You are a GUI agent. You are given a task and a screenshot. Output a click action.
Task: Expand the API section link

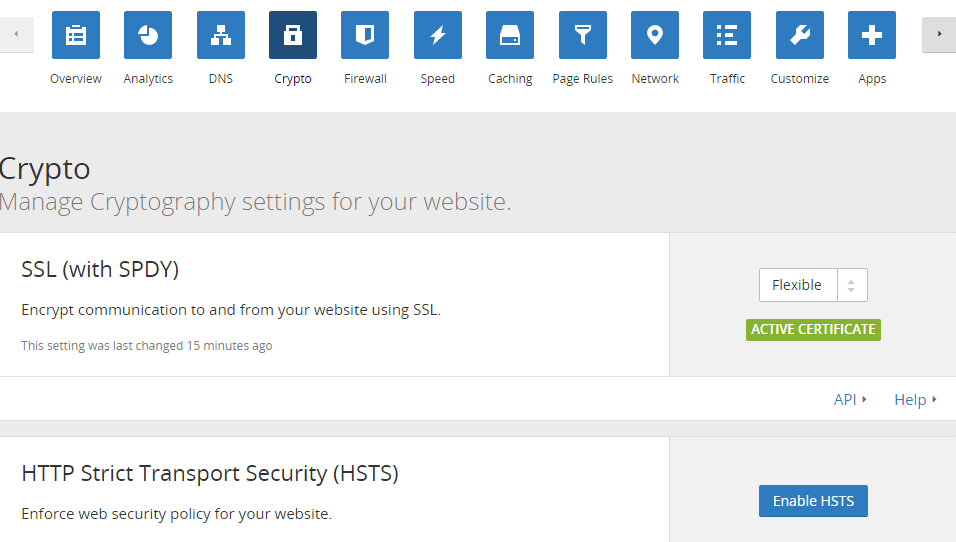pos(850,399)
